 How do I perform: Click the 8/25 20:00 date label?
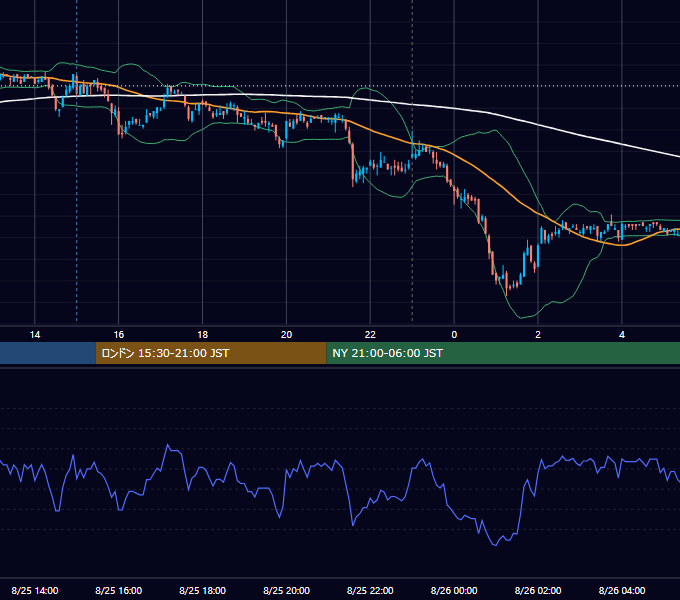click(286, 590)
